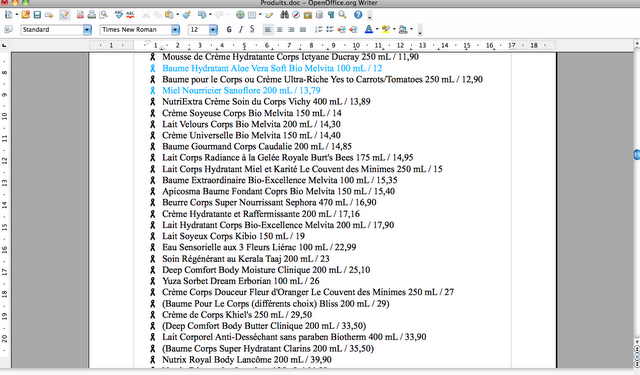Align text left
The image size is (640, 375).
[x=268, y=29]
